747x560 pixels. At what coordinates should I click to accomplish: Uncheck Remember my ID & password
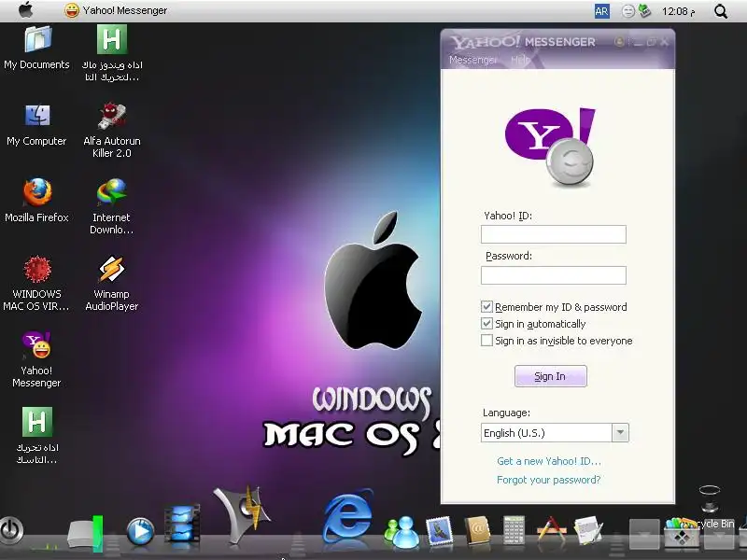pos(486,307)
